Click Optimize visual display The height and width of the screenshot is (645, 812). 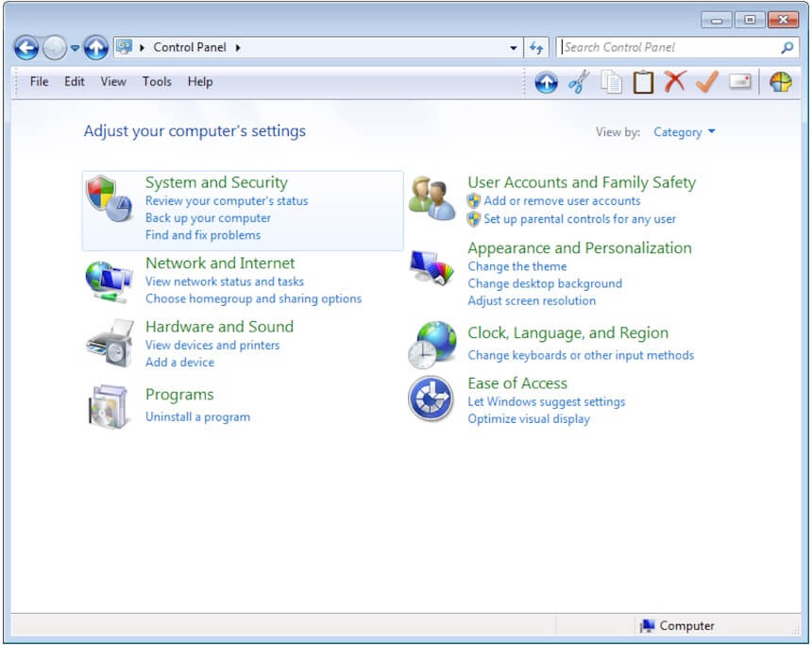[530, 419]
